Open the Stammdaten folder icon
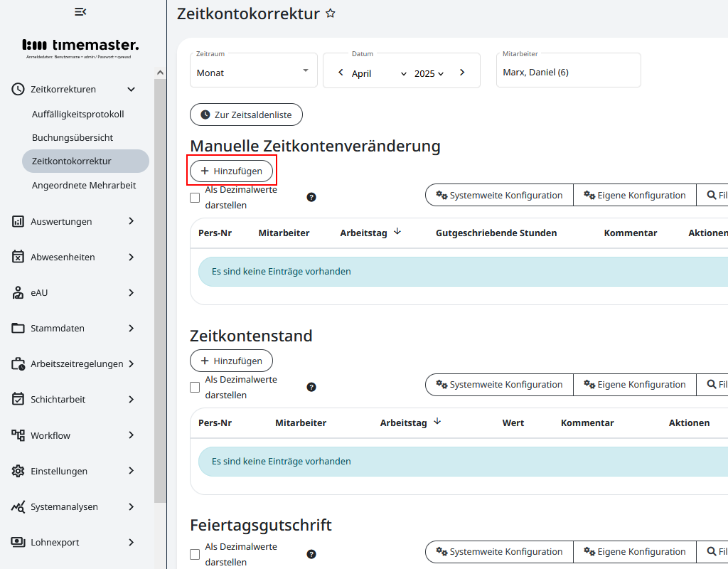Image resolution: width=728 pixels, height=569 pixels. point(19,328)
